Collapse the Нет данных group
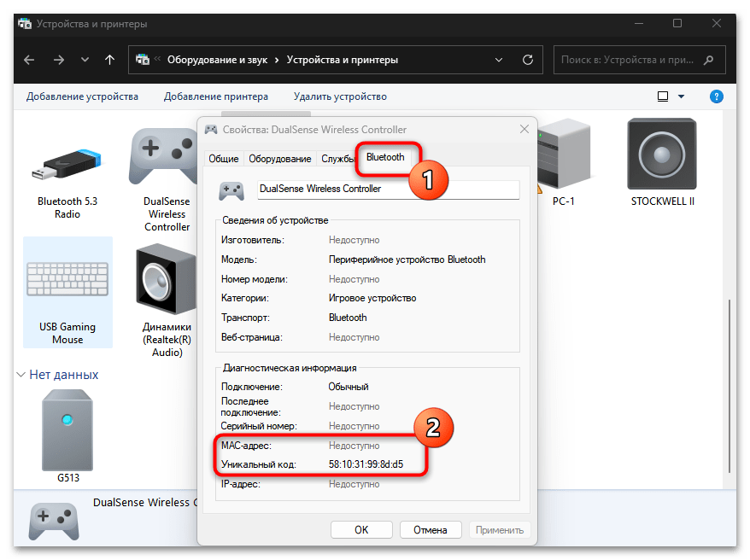The height and width of the screenshot is (560, 750). pos(21,375)
